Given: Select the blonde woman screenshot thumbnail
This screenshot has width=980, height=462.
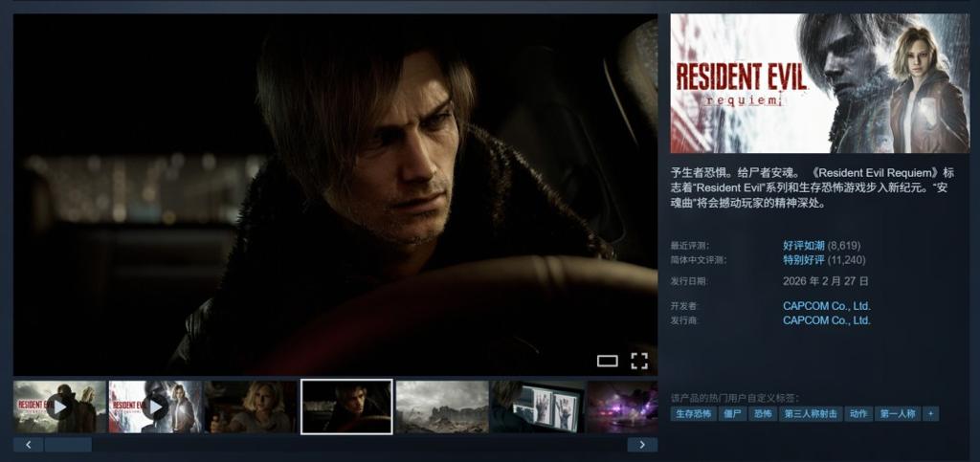Looking at the screenshot, I should pos(251,407).
